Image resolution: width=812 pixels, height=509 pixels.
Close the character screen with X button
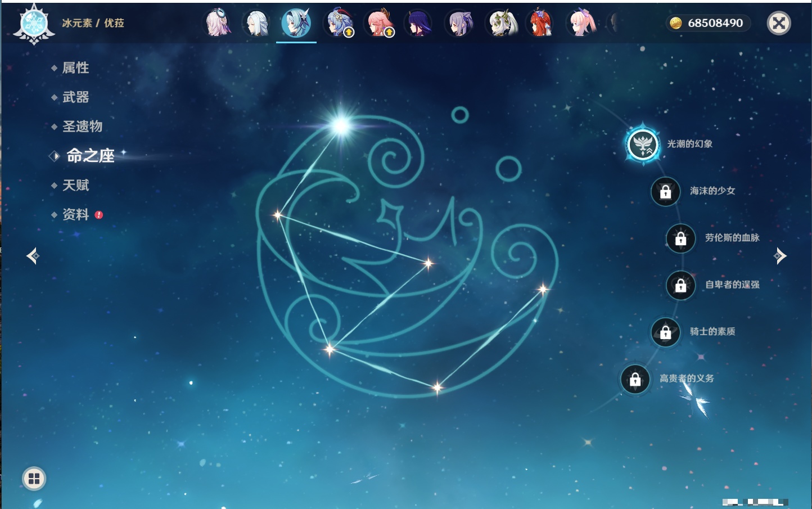click(779, 23)
